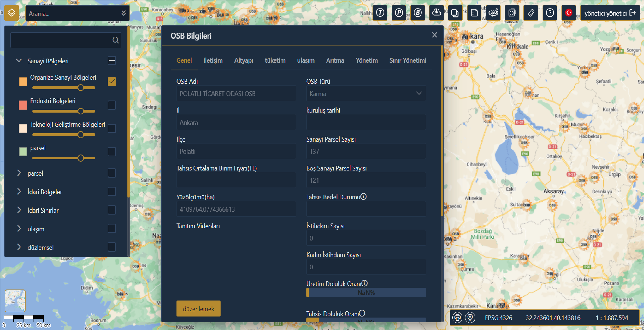This screenshot has height=330, width=644.
Task: Click the orange Organize Sanayi Bölgeleri swatch
Action: click(23, 81)
